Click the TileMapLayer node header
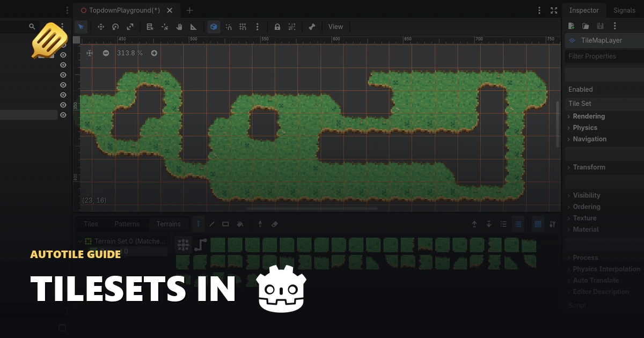 click(x=604, y=40)
